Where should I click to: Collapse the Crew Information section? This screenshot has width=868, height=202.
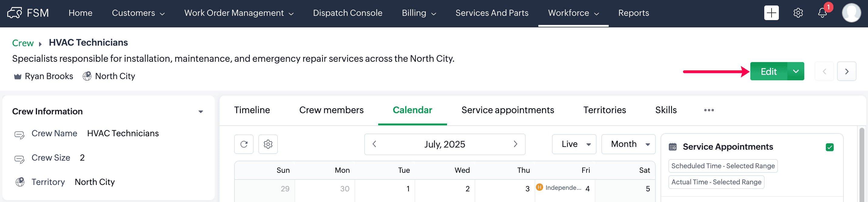coord(201,111)
